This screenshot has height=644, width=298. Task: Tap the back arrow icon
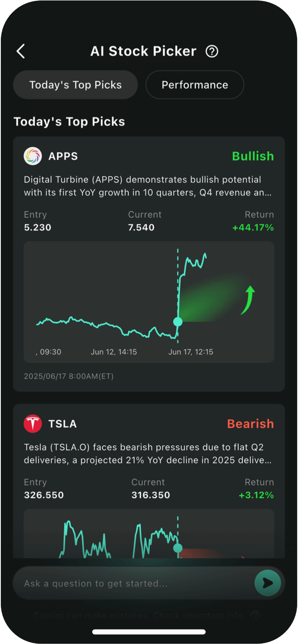(21, 51)
